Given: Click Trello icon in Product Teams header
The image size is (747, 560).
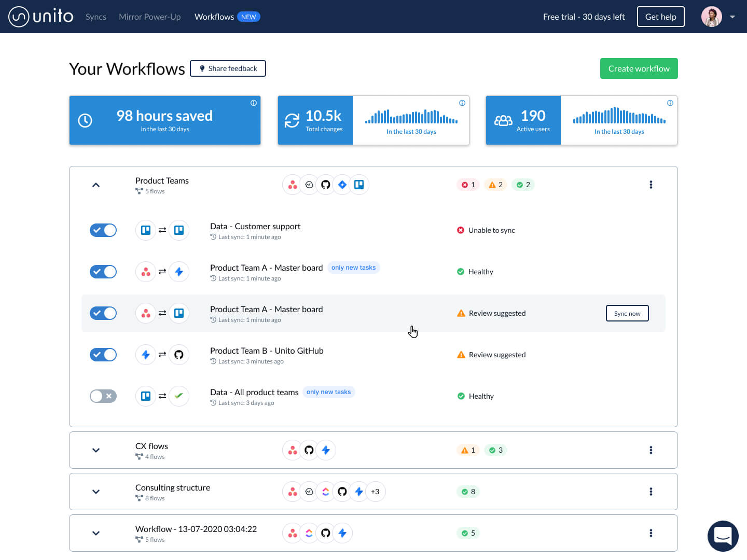Looking at the screenshot, I should point(359,185).
